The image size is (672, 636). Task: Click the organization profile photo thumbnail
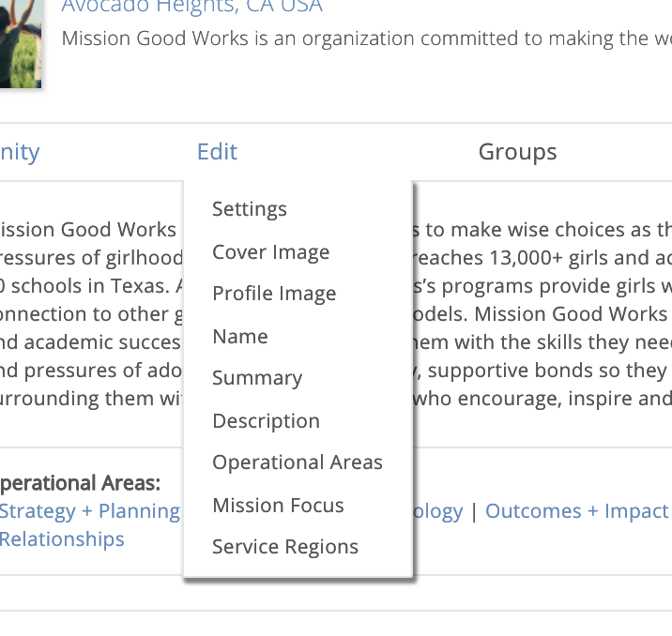click(x=21, y=44)
